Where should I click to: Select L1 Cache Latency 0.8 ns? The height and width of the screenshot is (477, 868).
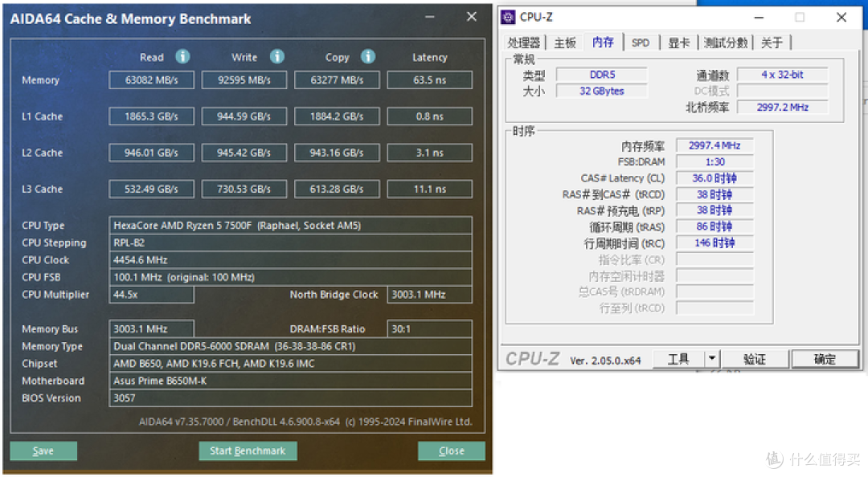coord(429,116)
